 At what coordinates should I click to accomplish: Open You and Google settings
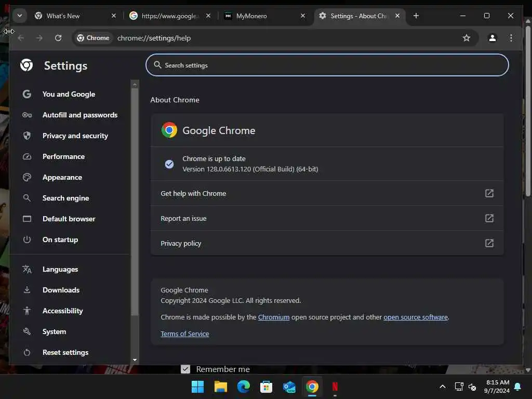69,95
